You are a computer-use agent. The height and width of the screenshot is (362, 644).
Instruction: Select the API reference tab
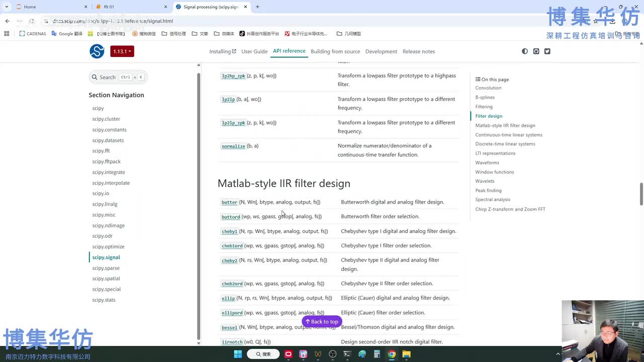click(x=289, y=51)
